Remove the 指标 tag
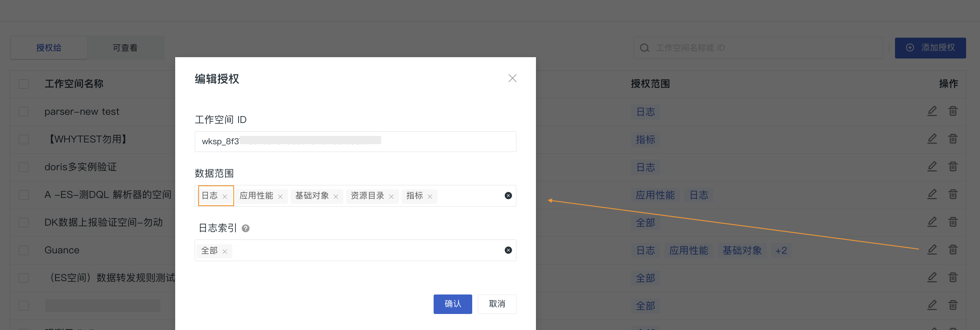Screen dimensions: 980x330 [x=430, y=197]
